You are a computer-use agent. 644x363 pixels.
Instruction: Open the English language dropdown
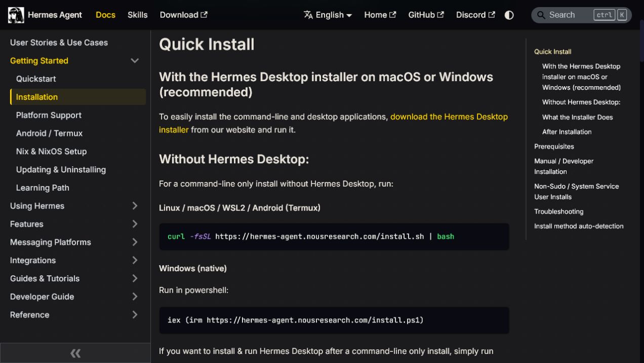click(328, 15)
